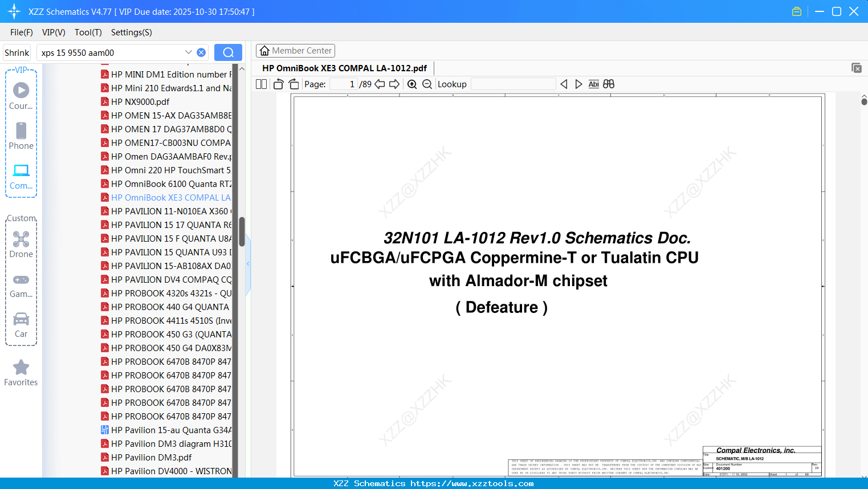
Task: Open HP PROBOOK 4320s 4321s file
Action: coord(166,293)
